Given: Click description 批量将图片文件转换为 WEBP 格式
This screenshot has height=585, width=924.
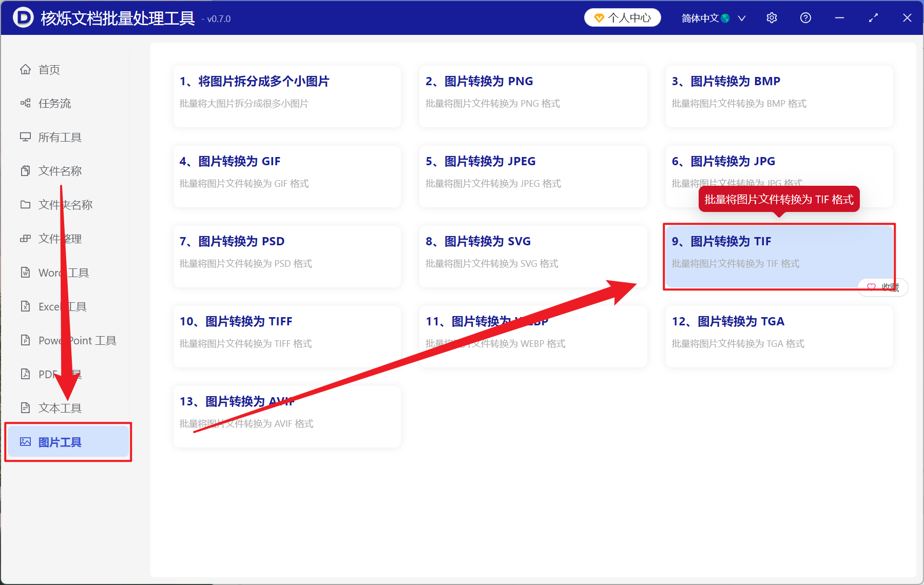Looking at the screenshot, I should pos(495,343).
